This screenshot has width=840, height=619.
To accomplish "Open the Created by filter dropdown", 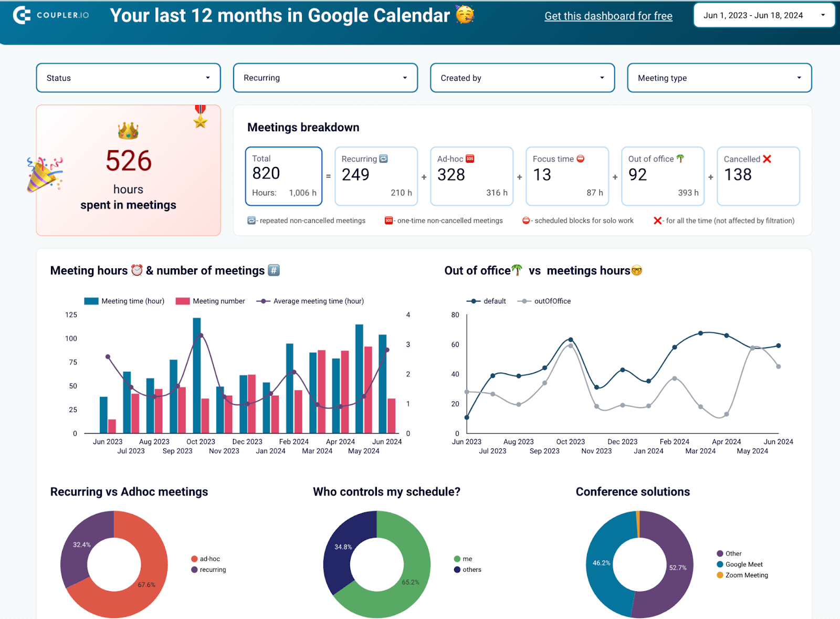I will (x=522, y=78).
